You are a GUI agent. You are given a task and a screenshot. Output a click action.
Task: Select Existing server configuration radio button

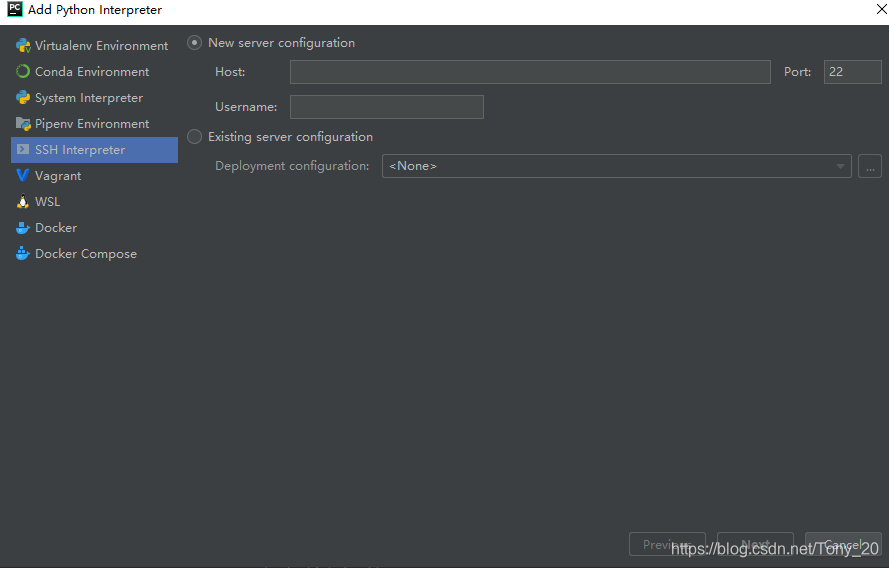click(194, 137)
